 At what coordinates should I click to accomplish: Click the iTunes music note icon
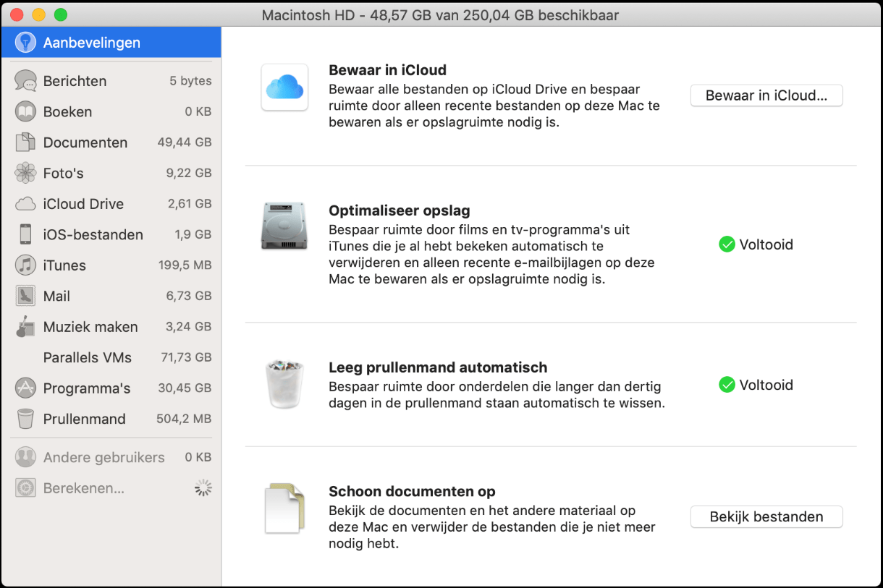pos(25,265)
